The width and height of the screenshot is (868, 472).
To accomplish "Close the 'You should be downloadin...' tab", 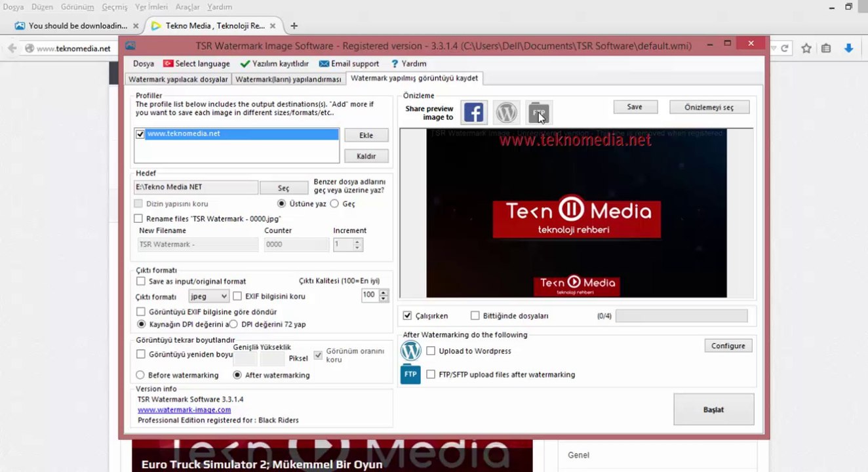I will pyautogui.click(x=136, y=26).
